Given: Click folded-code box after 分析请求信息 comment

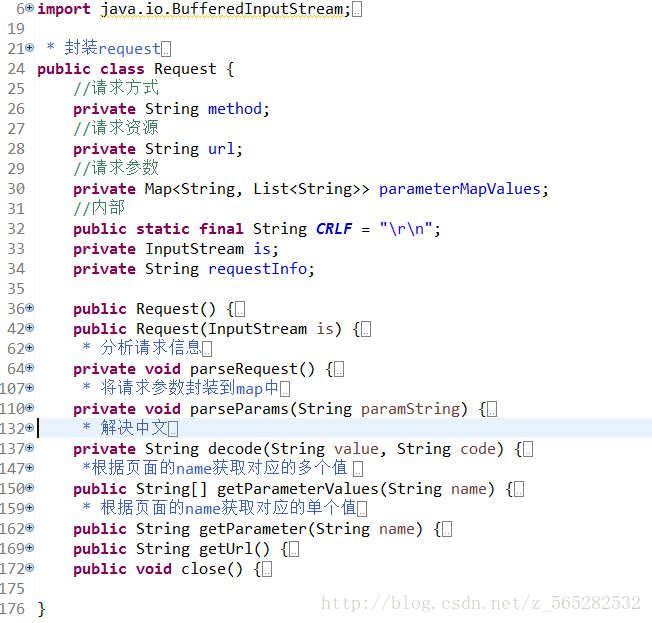Looking at the screenshot, I should coord(207,349).
